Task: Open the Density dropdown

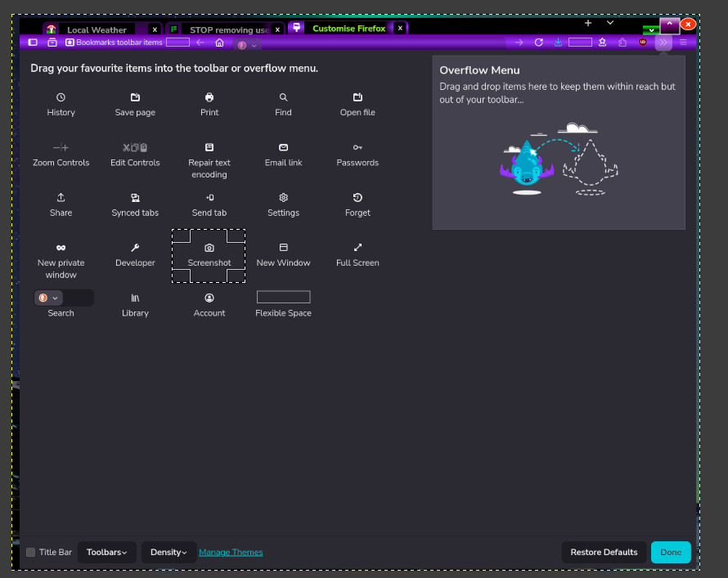Action: (x=169, y=552)
